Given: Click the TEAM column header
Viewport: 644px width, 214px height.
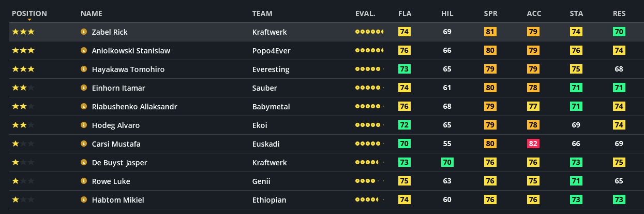Looking at the screenshot, I should pyautogui.click(x=262, y=13).
